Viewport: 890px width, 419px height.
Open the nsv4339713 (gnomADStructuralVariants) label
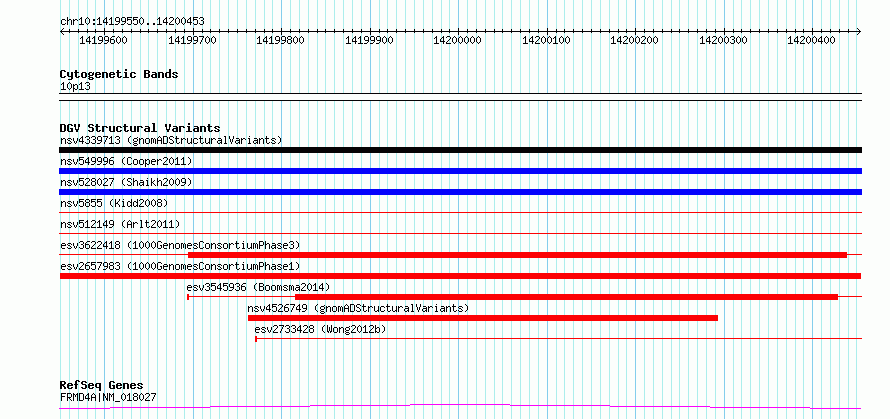pyautogui.click(x=171, y=140)
